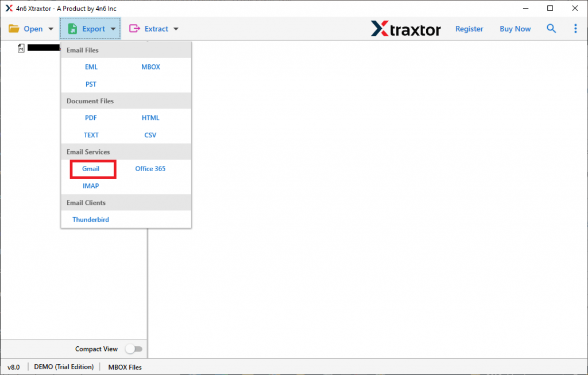Expand the Extract dropdown arrow

[x=176, y=29]
